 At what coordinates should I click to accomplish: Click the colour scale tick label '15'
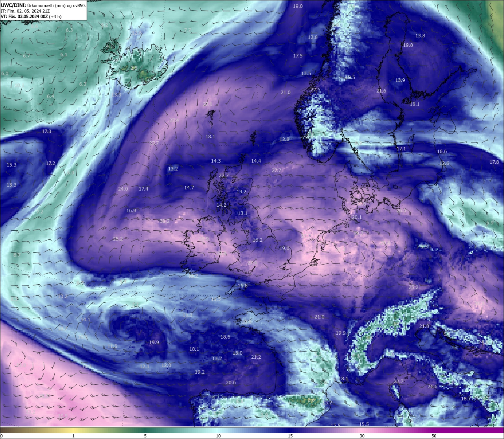(290, 436)
